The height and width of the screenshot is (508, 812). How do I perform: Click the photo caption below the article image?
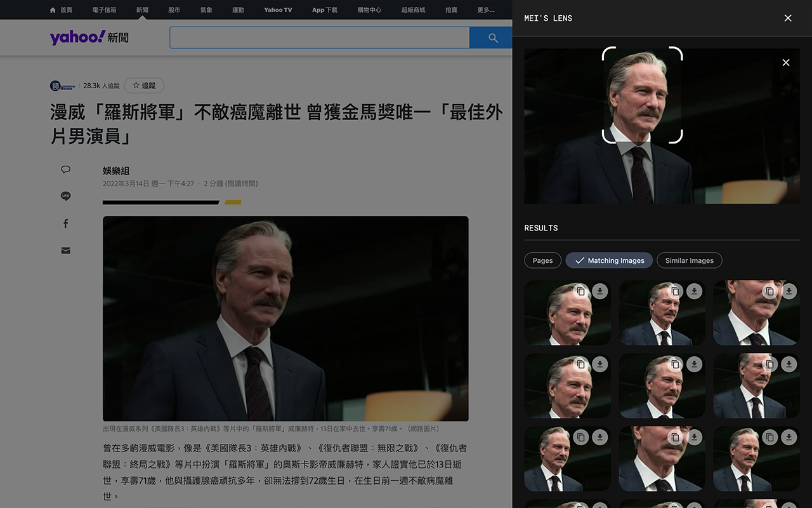click(x=272, y=429)
